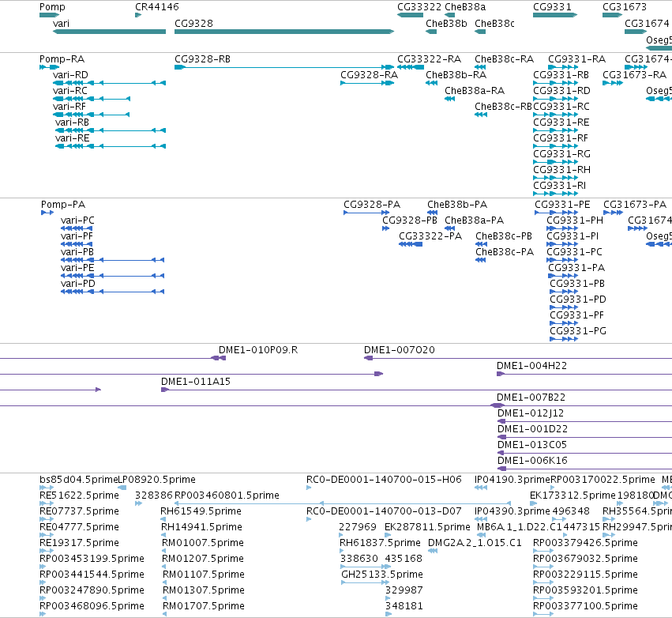Select the bs85d04.5prime EST
Screen dimensions: 672x618
47,488
